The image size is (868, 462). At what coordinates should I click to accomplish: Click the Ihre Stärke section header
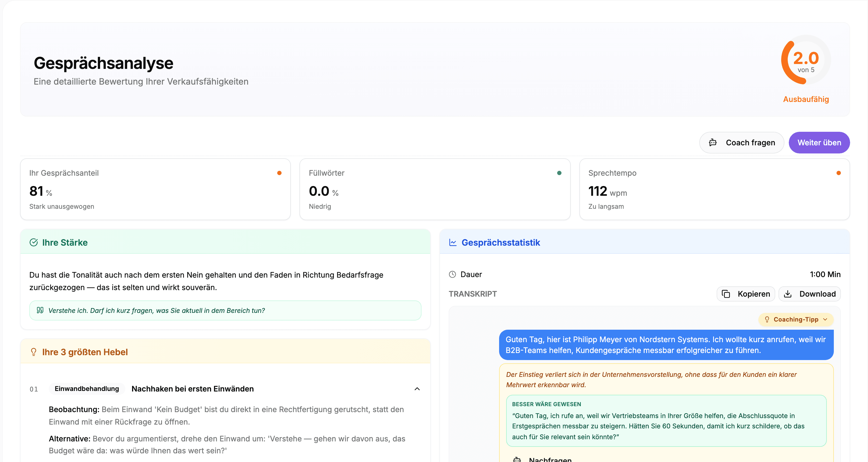coord(225,242)
